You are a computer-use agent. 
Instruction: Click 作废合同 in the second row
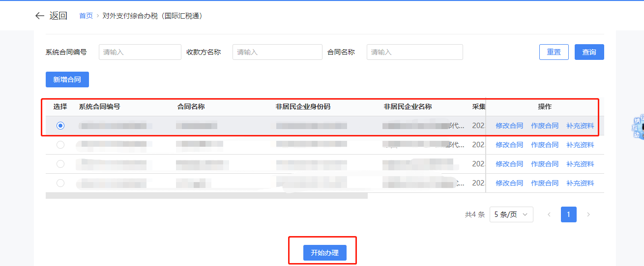pos(545,145)
